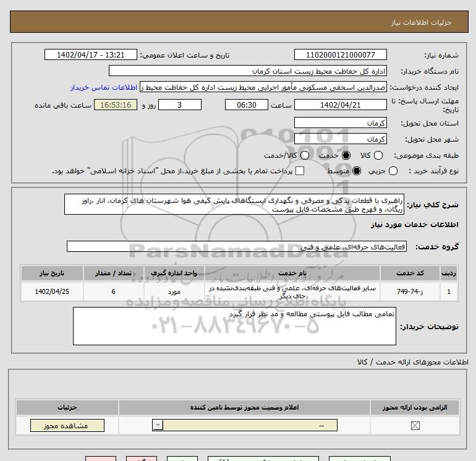Click the remaining days field showing 3
The image size is (476, 461).
pyautogui.click(x=180, y=105)
